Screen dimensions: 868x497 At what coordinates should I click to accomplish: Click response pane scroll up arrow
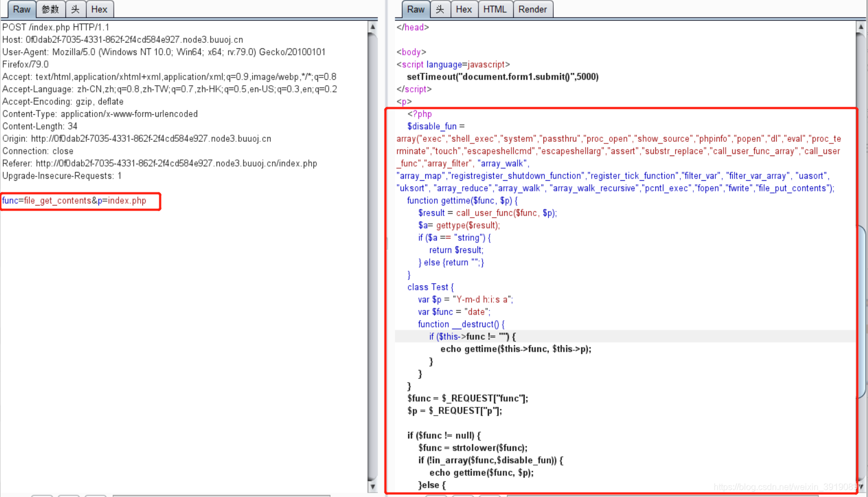(x=861, y=27)
